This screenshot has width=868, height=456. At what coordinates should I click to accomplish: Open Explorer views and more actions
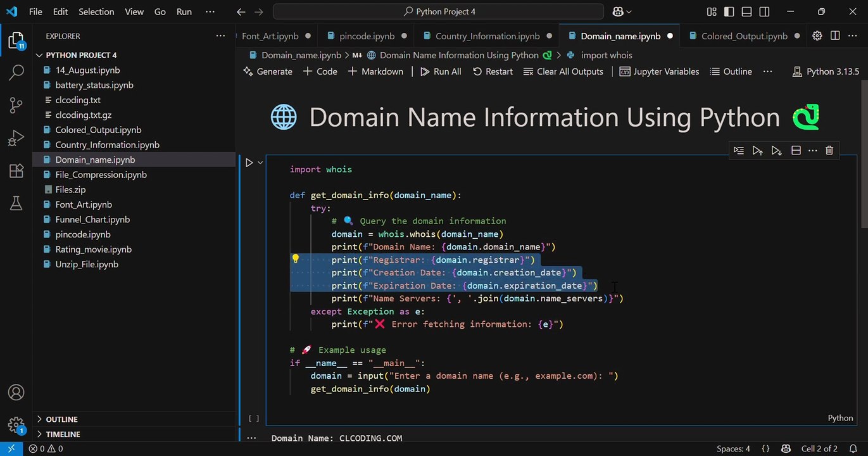tap(220, 36)
